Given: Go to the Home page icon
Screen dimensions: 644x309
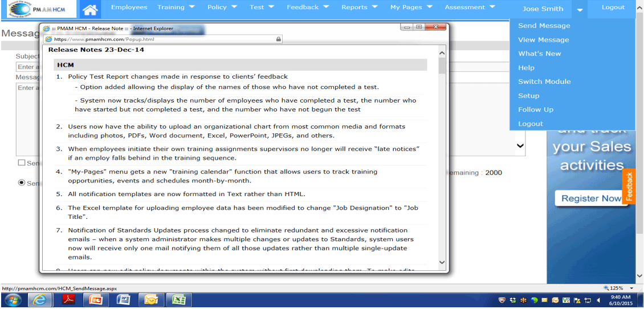Looking at the screenshot, I should 90,9.
